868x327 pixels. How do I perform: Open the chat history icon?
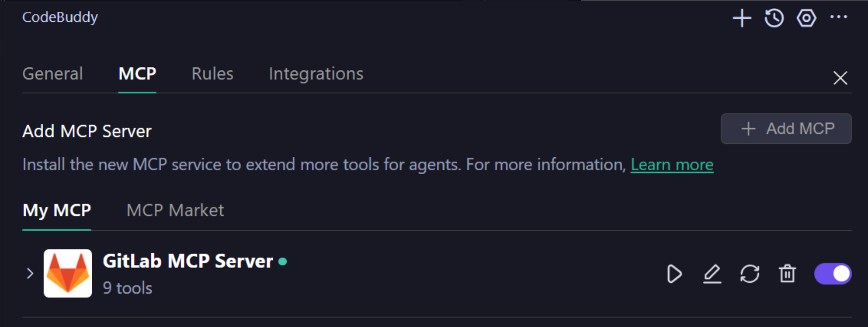point(774,18)
